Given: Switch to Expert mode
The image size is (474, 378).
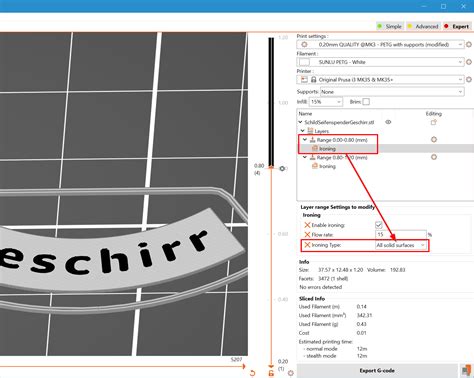Looking at the screenshot, I should point(457,26).
